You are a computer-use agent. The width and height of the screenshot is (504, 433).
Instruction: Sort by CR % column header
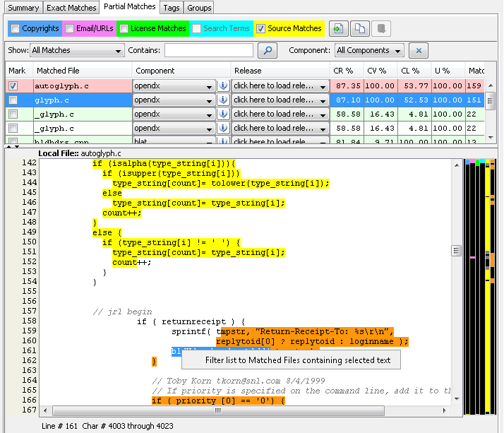346,71
